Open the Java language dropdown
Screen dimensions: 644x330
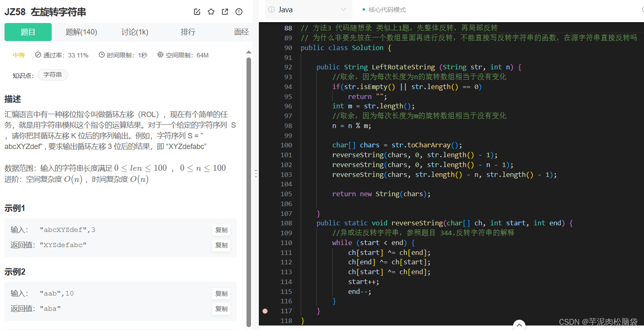[308, 9]
